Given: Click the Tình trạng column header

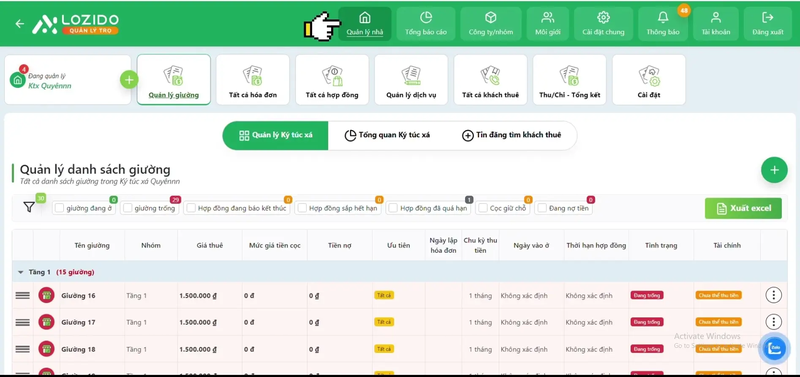Looking at the screenshot, I should [661, 245].
